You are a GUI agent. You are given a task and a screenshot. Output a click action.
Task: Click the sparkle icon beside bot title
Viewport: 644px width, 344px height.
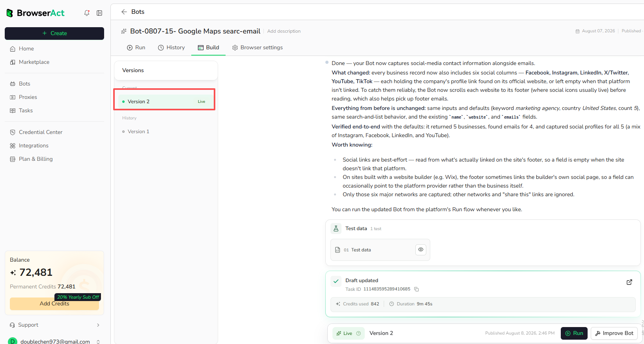coord(124,31)
